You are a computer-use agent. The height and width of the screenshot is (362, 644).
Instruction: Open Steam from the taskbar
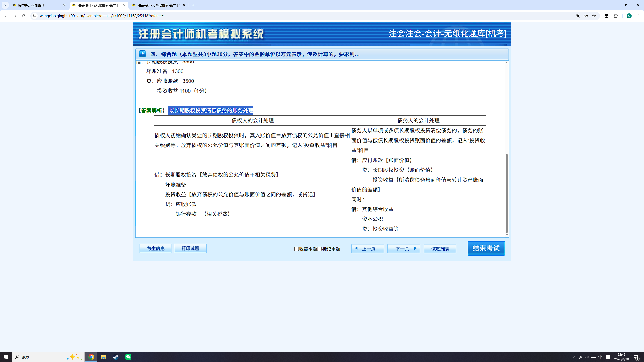click(x=116, y=357)
